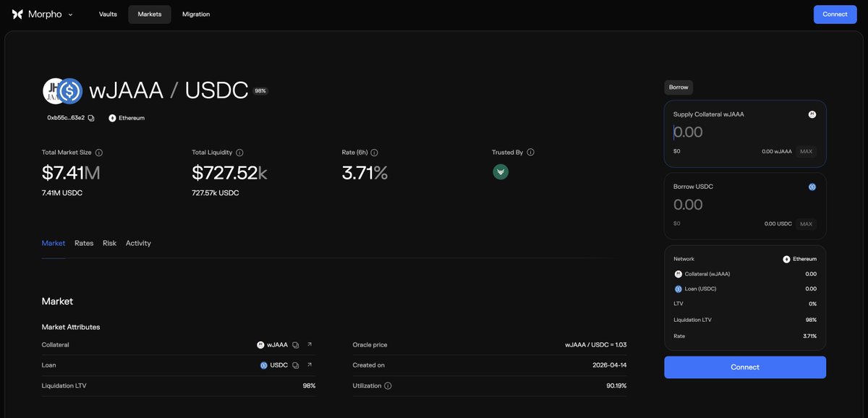Click MAX for USDC borrow
The width and height of the screenshot is (868, 418).
click(x=807, y=224)
